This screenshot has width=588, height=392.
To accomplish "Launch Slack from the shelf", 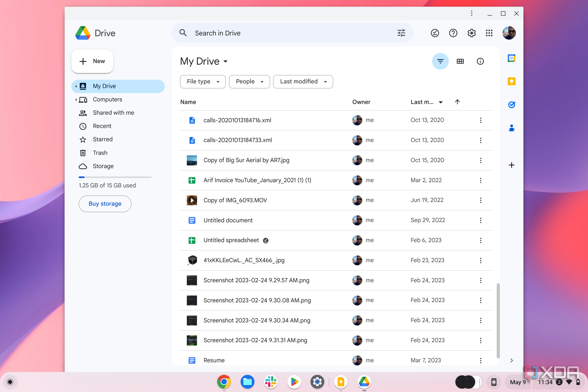I will click(x=271, y=382).
